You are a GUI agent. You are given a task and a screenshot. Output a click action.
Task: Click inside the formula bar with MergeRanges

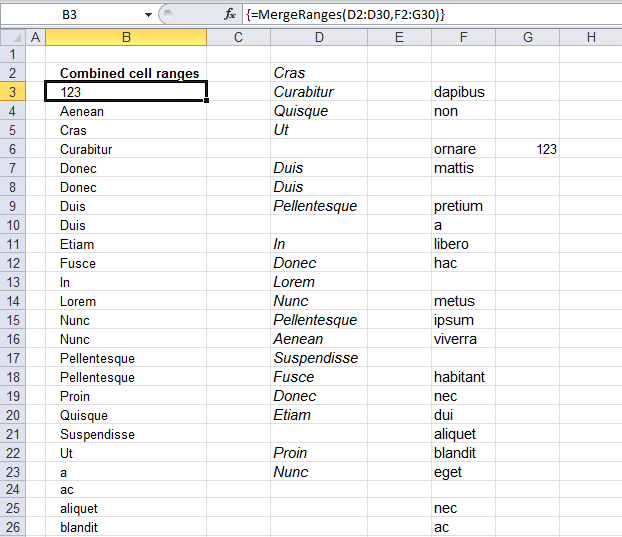(432, 15)
